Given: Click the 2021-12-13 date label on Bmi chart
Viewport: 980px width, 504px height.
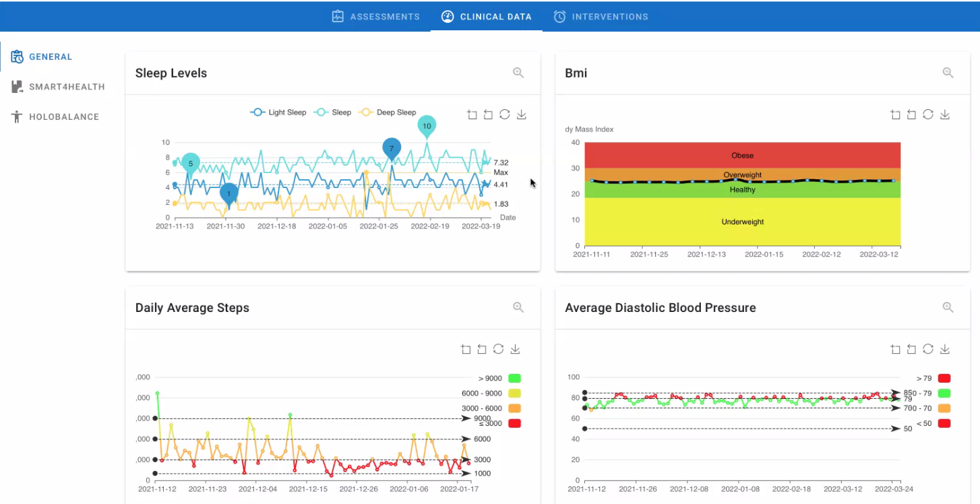Looking at the screenshot, I should pos(706,254).
